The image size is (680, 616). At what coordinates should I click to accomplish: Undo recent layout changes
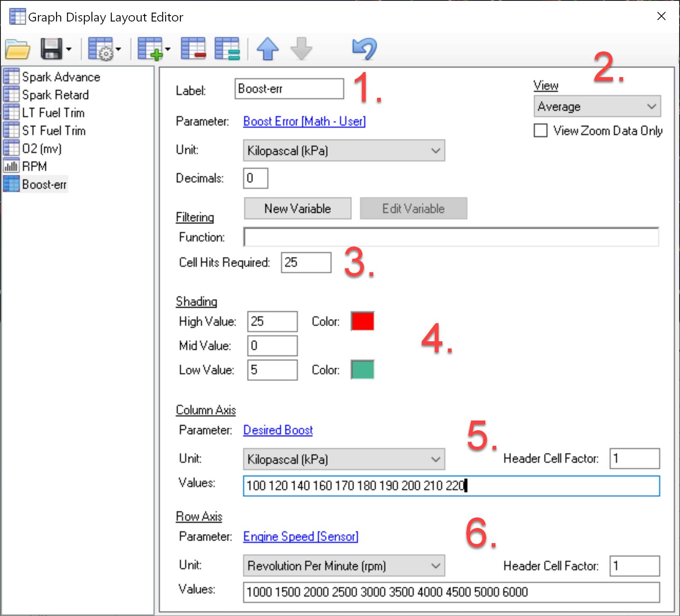364,49
